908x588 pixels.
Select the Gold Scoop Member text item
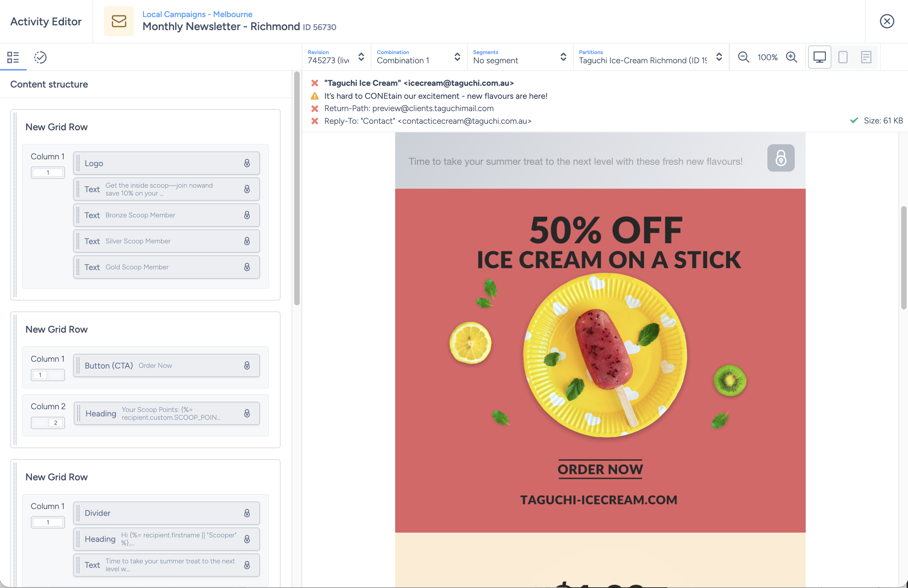click(x=166, y=267)
